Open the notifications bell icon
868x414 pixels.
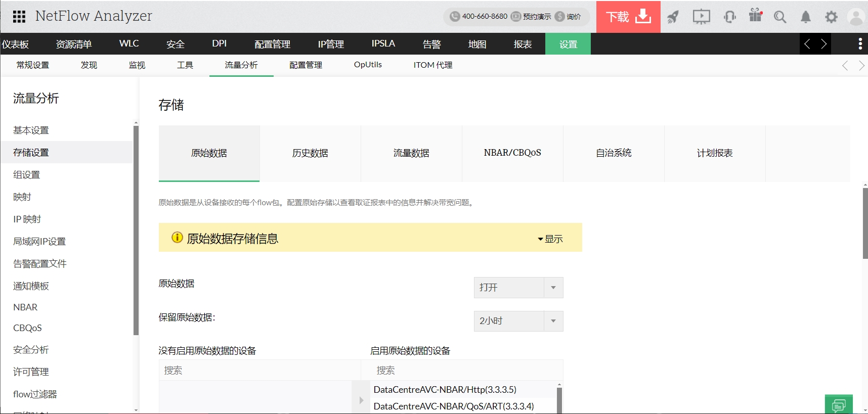point(806,17)
